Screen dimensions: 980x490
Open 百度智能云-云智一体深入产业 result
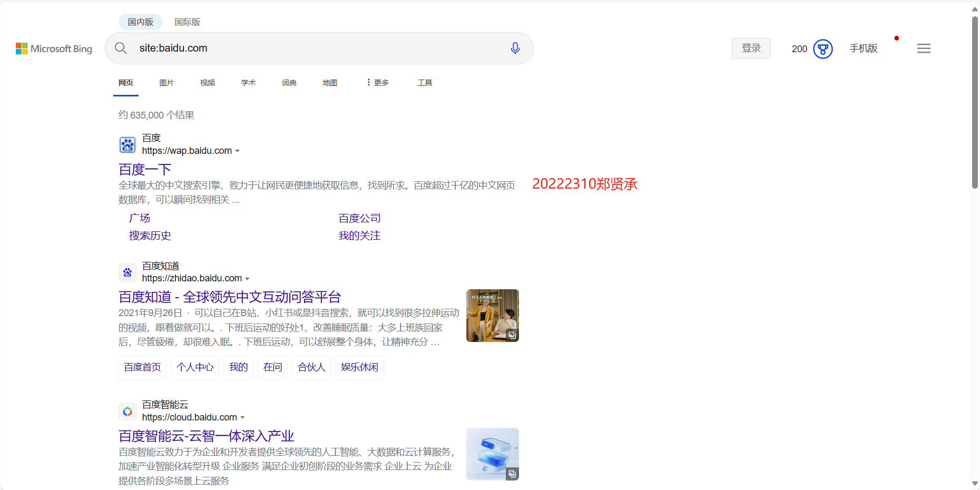(206, 436)
